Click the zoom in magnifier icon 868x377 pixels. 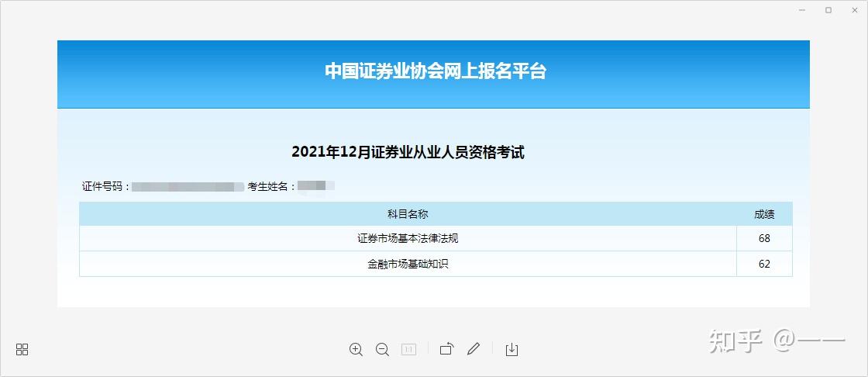(x=356, y=349)
